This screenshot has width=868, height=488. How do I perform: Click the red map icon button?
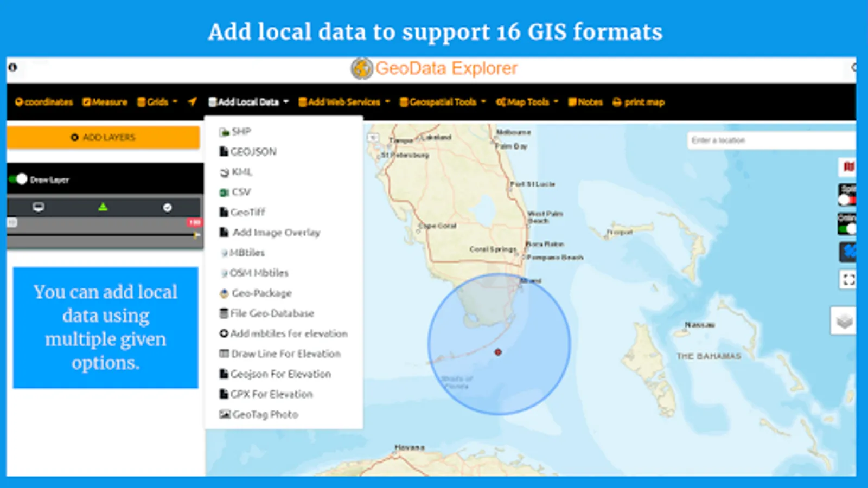848,167
